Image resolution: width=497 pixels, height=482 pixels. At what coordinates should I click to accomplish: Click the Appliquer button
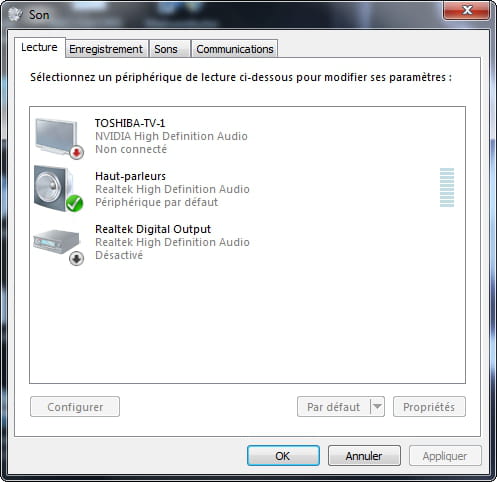445,456
